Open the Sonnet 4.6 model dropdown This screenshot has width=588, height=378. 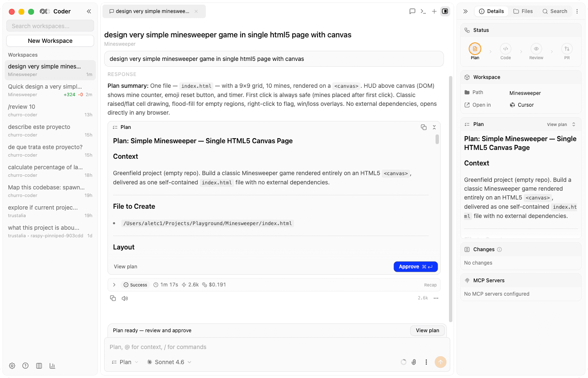[x=169, y=362]
